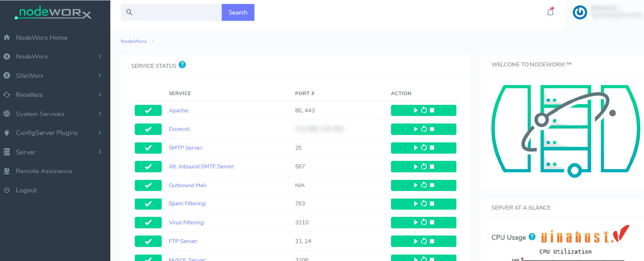Toggle the SMTP Server status checkmark

148,148
